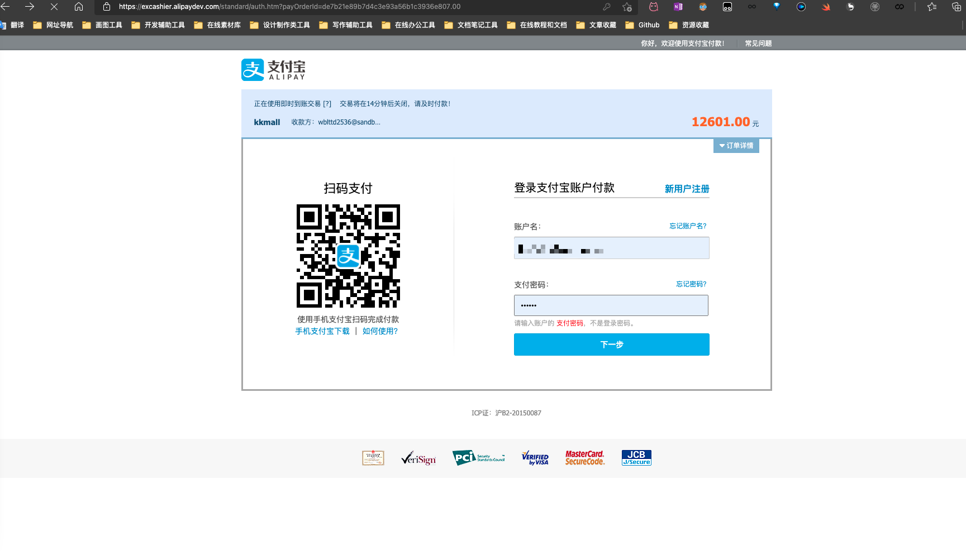Open the collections icon
Screen dimensions: 966x560
pyautogui.click(x=957, y=7)
